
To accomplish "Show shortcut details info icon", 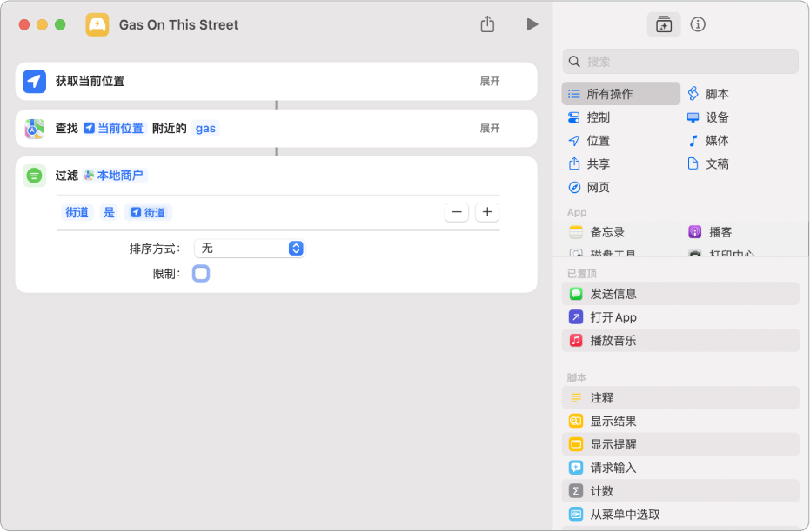I will pyautogui.click(x=698, y=24).
